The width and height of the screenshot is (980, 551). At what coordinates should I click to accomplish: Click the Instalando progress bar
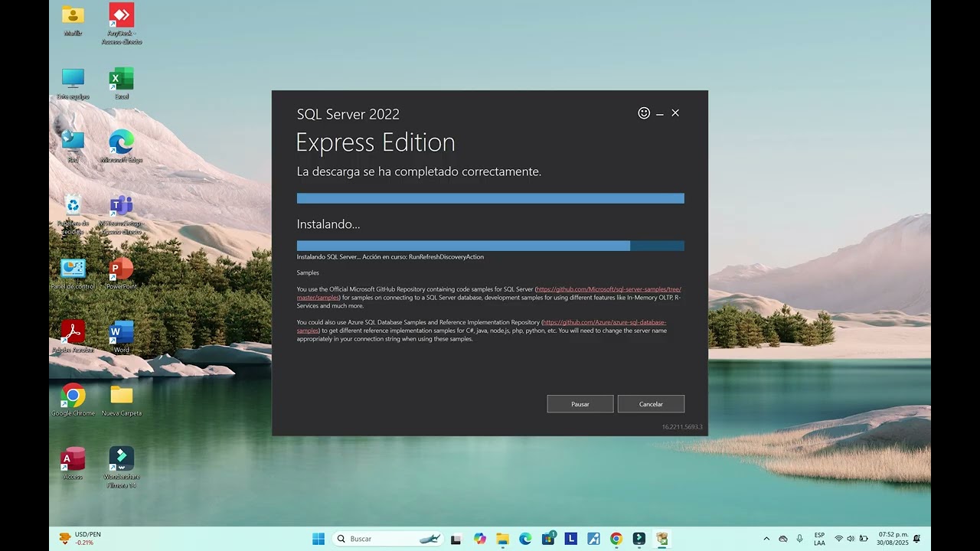tap(491, 246)
